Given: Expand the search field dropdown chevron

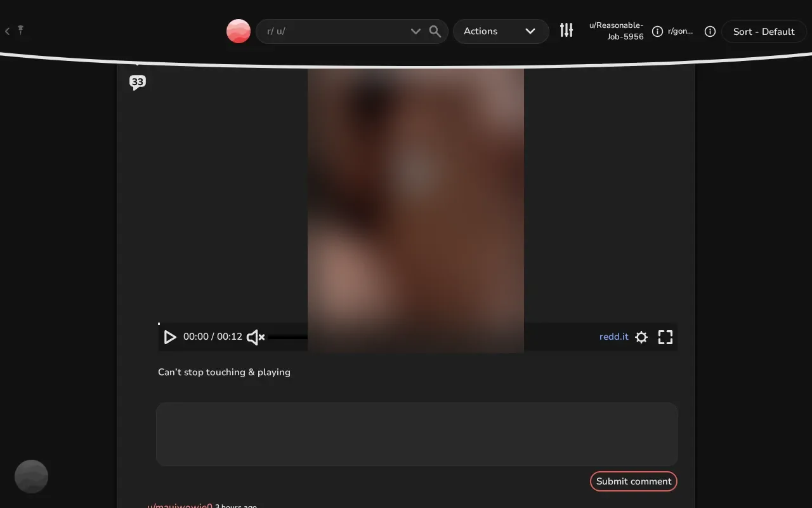Looking at the screenshot, I should (x=416, y=31).
